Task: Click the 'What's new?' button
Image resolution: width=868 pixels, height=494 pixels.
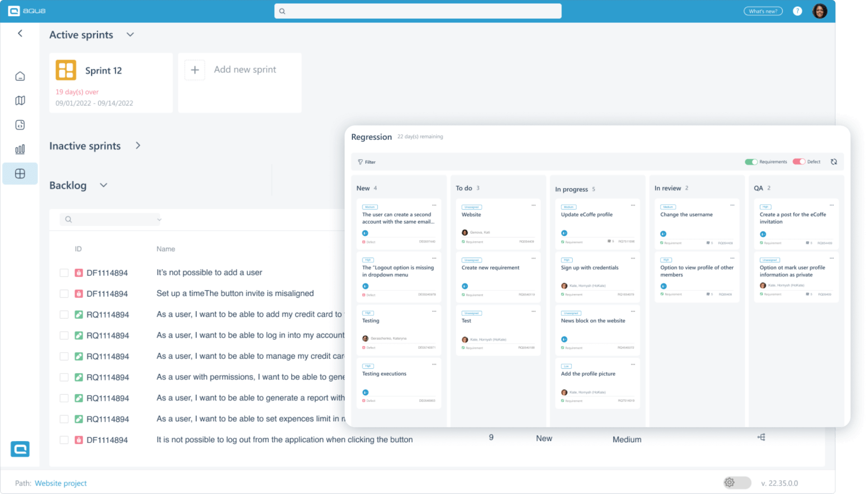Action: (x=763, y=11)
